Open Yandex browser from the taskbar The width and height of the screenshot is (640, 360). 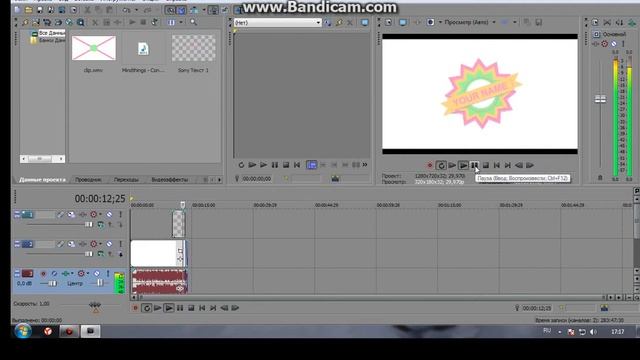[48, 331]
